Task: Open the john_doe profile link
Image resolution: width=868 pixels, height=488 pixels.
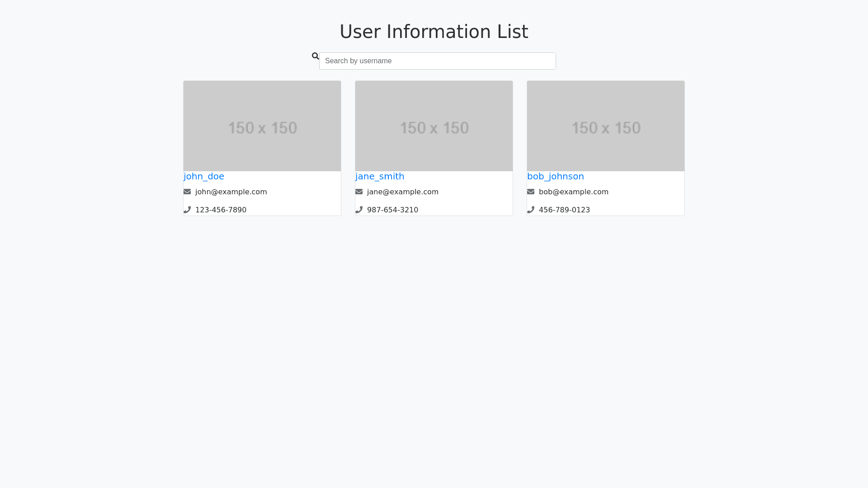Action: point(204,176)
